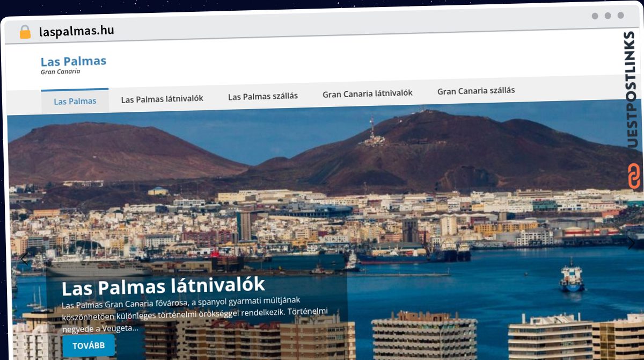This screenshot has width=644, height=360.
Task: Open Gran Canaria látnivalók menu item
Action: 368,93
